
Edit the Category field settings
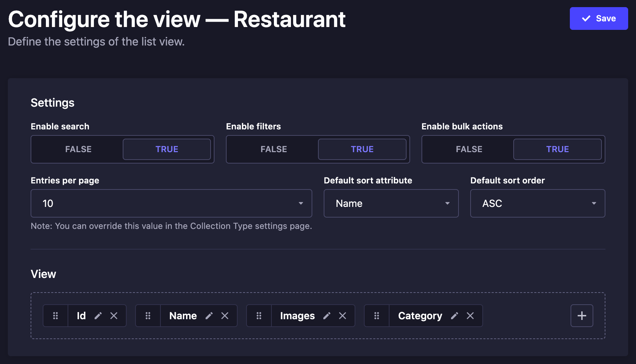[x=455, y=316]
